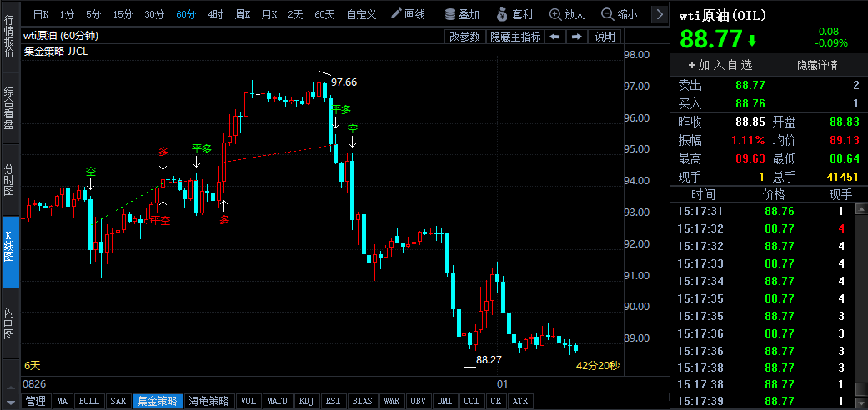
Task: Switch to 1分 period
Action: [x=67, y=14]
